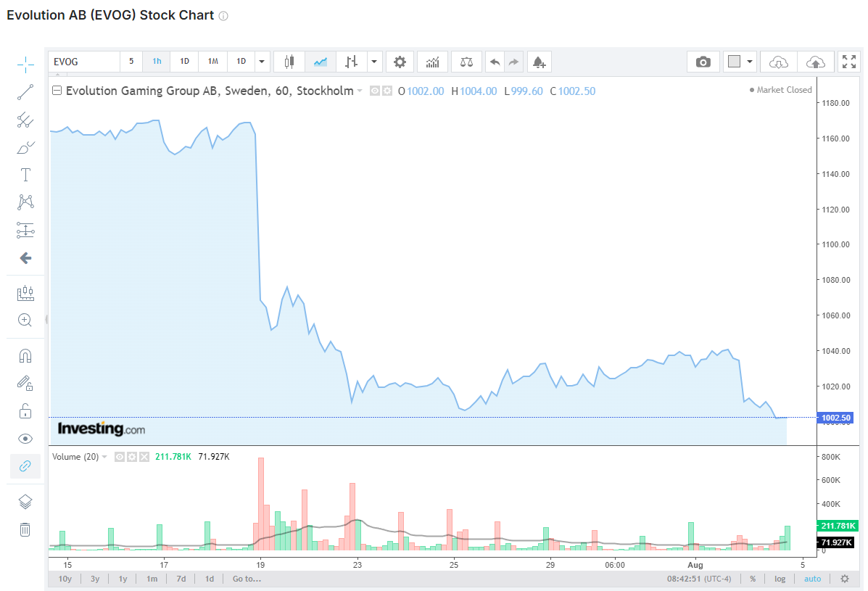
Task: Set range to 7d
Action: pos(181,579)
